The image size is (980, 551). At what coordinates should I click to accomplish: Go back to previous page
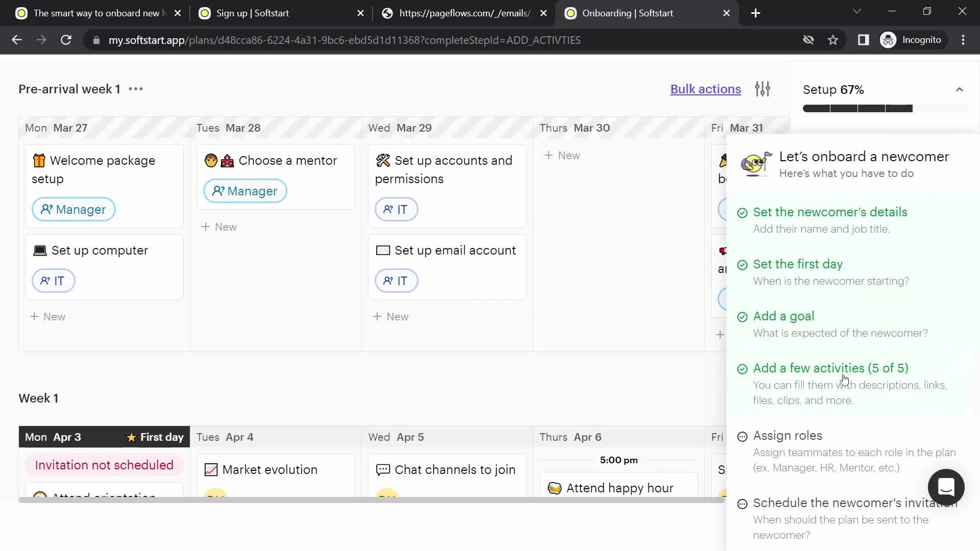17,40
